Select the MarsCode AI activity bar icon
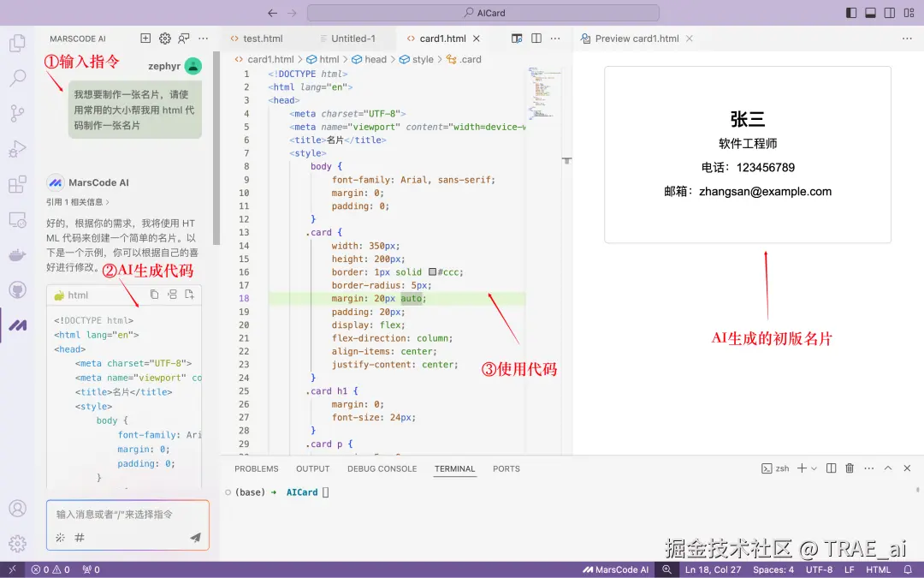 click(18, 325)
